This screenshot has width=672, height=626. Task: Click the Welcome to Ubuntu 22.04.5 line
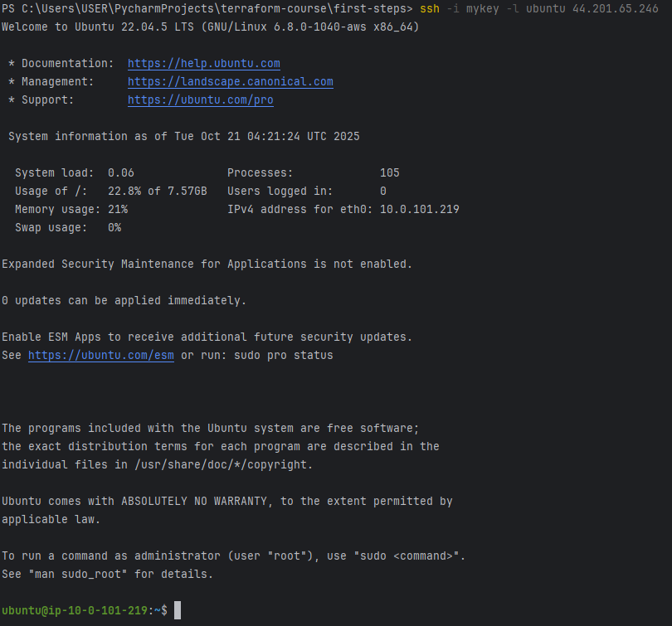[210, 27]
